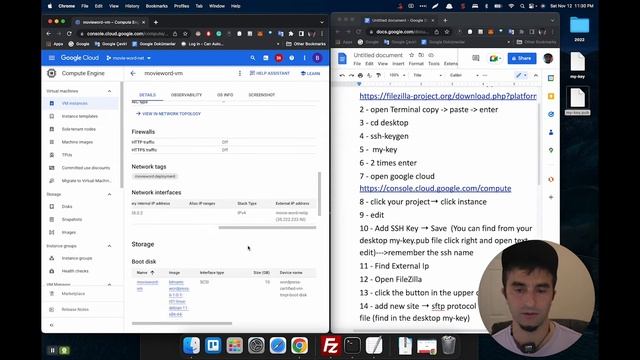
Task: Click horizontal scrollbar under Network interfaces table
Action: point(267,227)
